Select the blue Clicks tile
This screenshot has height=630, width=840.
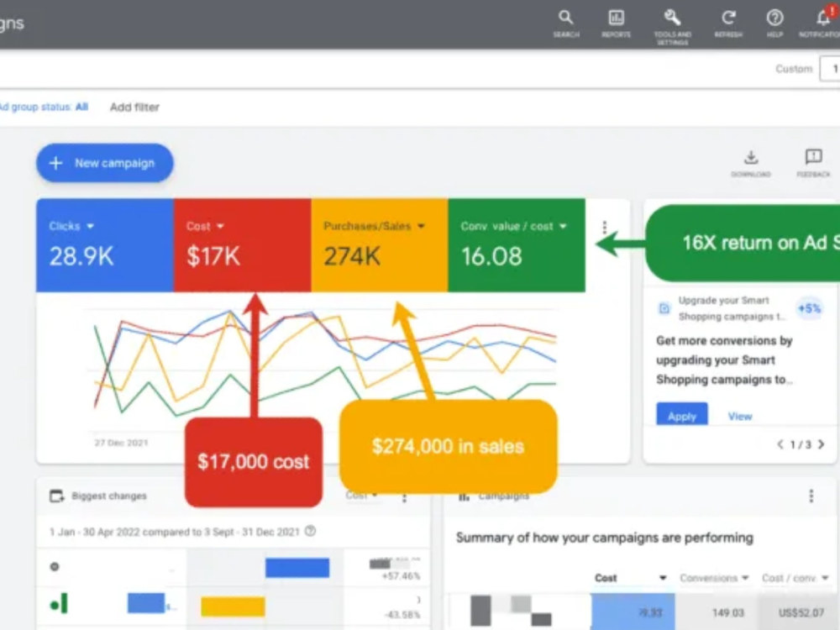[x=105, y=245]
